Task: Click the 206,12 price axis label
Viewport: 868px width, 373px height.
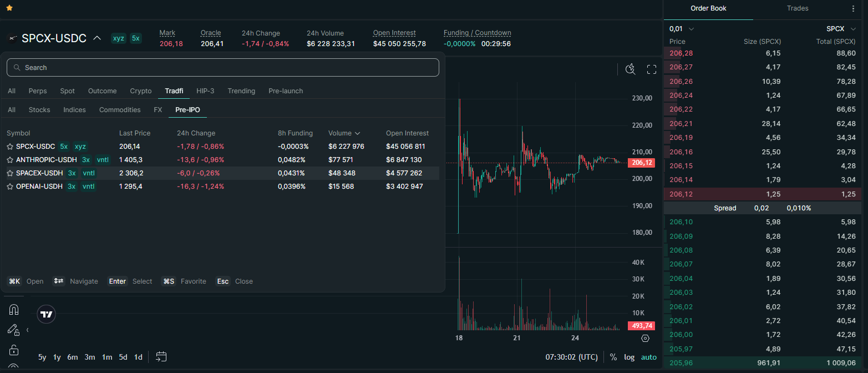Action: coord(642,163)
